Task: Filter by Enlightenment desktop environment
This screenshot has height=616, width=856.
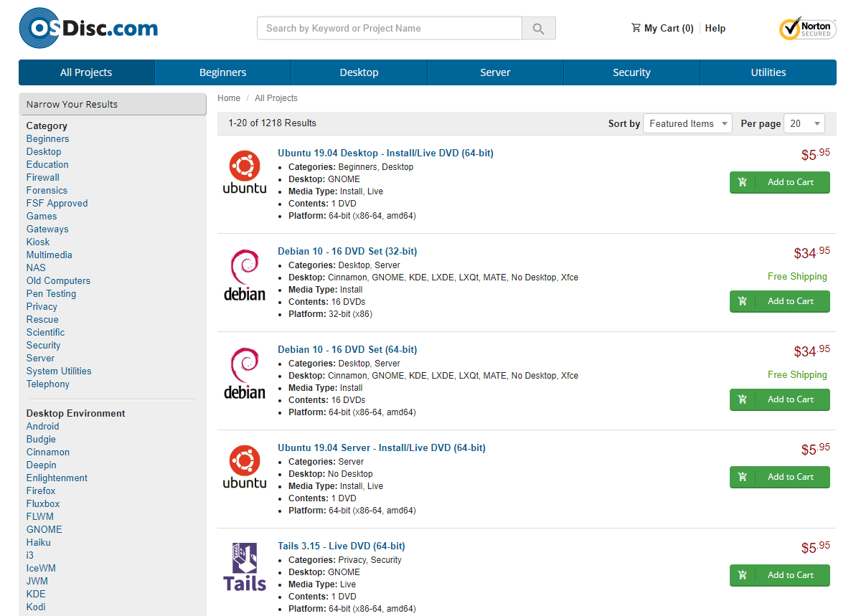Action: [x=57, y=478]
